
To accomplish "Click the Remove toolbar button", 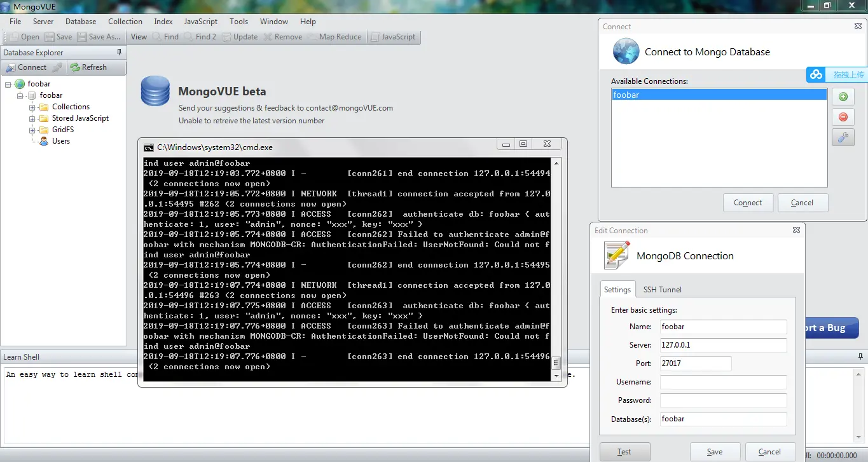I will click(x=282, y=37).
